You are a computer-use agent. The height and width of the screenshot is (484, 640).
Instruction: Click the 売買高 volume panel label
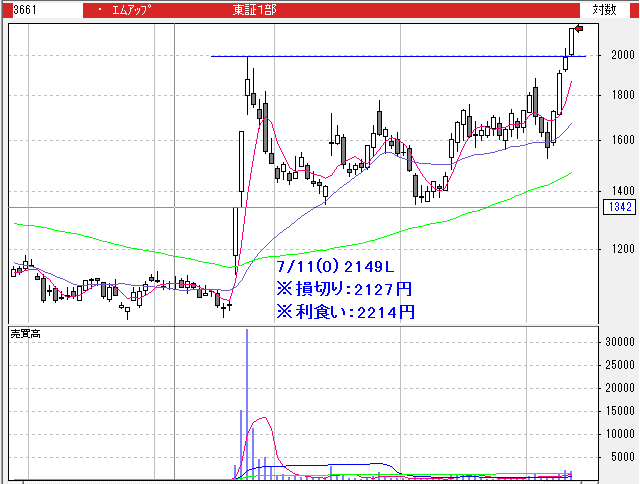[x=26, y=331]
